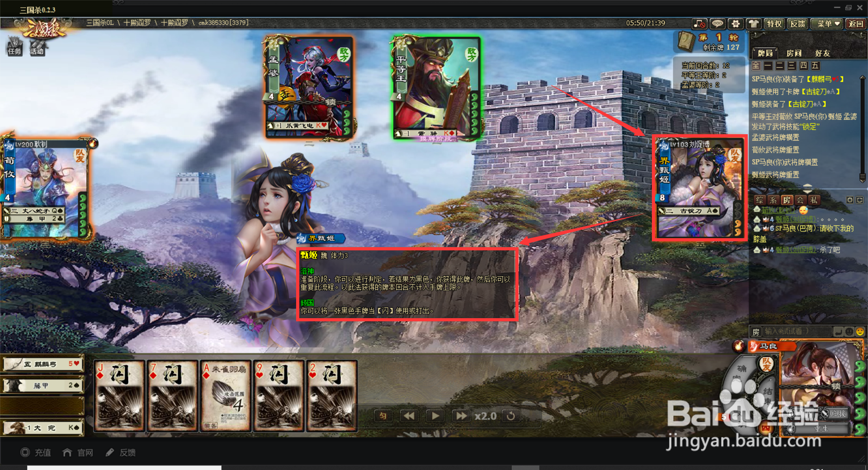Screen dimensions: 868x470
Task: Click the 特权 privileges button
Action: pos(774,23)
